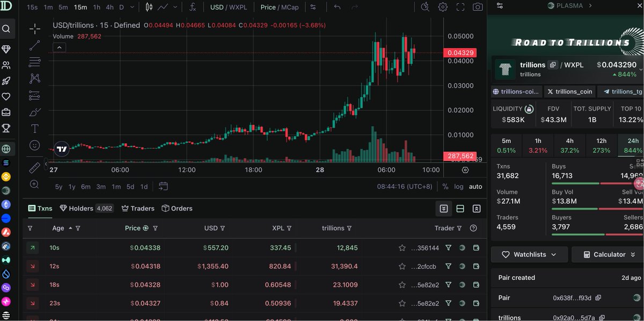Open the Age column filter
Screen dimensions: 644x321
click(78, 228)
